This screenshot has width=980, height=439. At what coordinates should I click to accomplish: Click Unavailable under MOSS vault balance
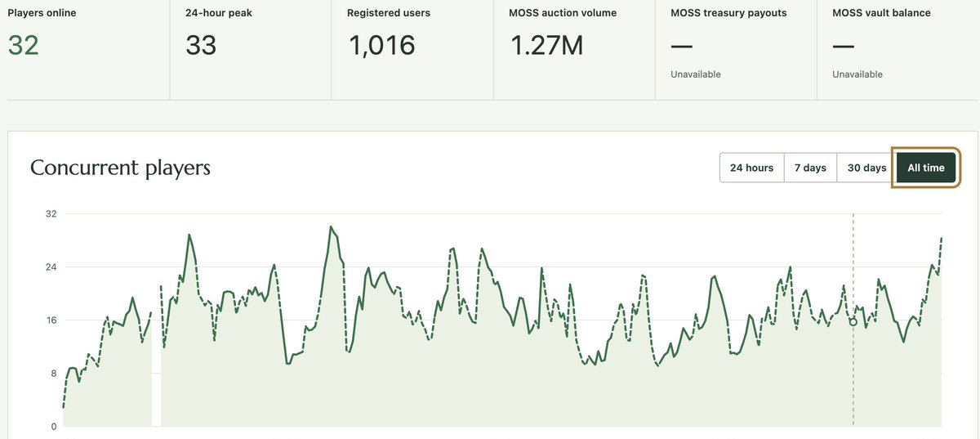[857, 74]
